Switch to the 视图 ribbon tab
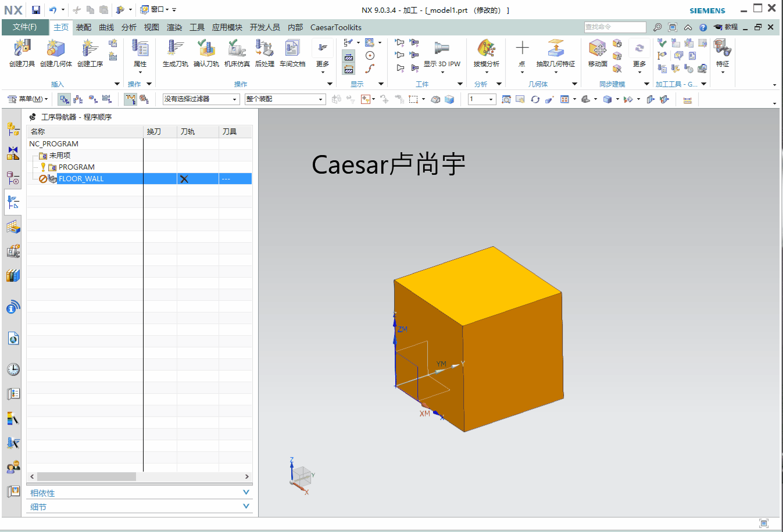This screenshot has width=783, height=532. 152,27
